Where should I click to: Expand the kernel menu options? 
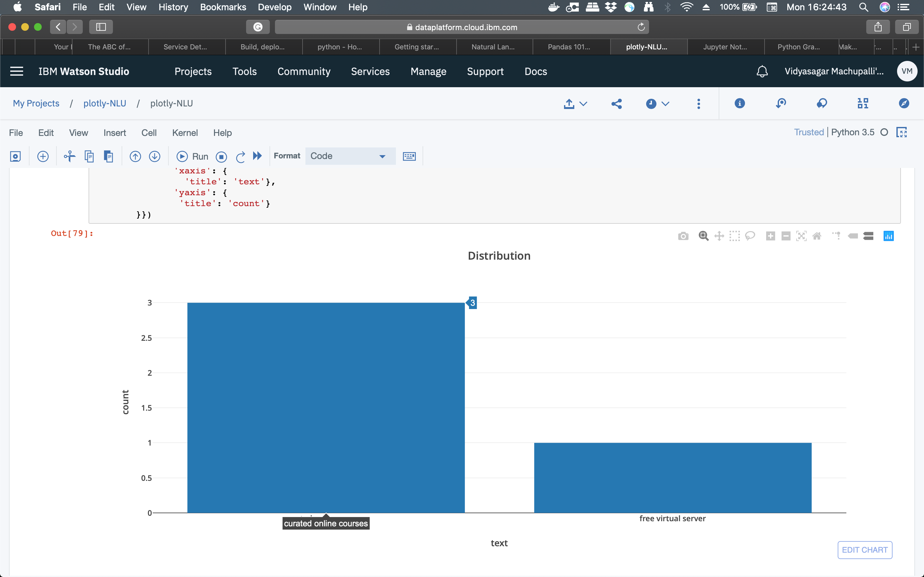pyautogui.click(x=185, y=132)
